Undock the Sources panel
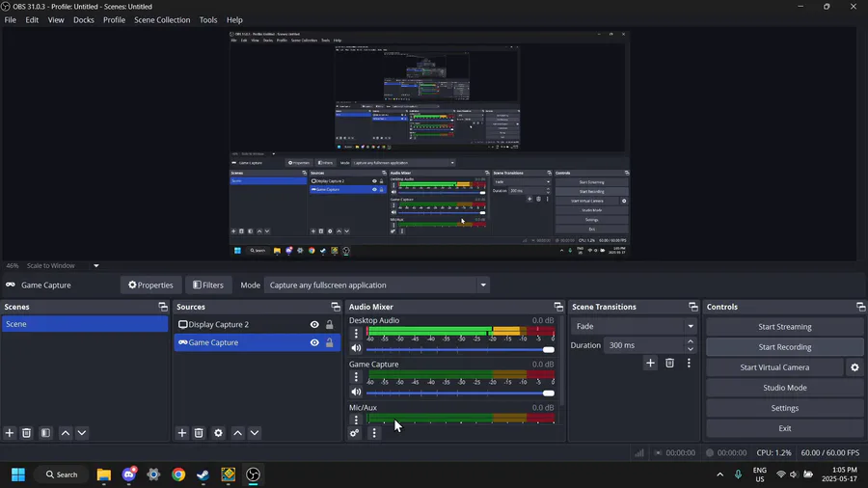The width and height of the screenshot is (868, 488). [x=336, y=307]
